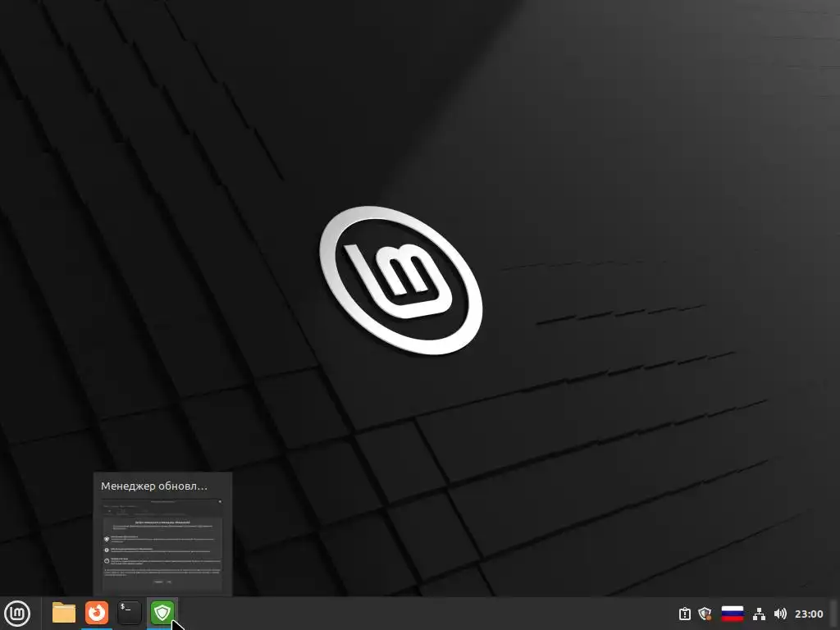Open the Update Manager tray shield icon
Image resolution: width=840 pixels, height=630 pixels.
(705, 614)
